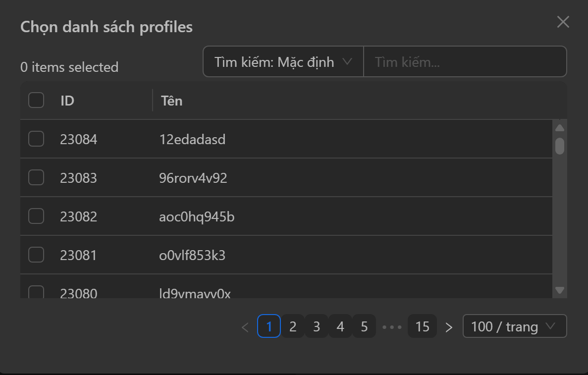Toggle the select-all checkbox in header

[x=36, y=101]
